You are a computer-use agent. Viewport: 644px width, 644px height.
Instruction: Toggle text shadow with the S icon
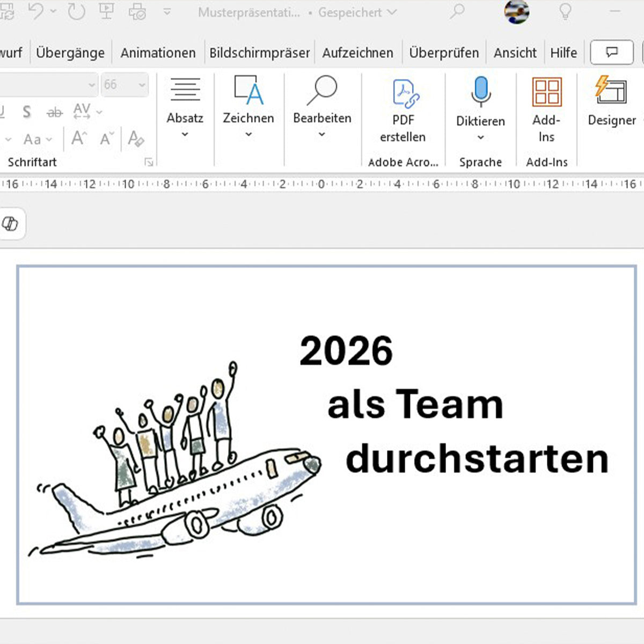pos(26,112)
